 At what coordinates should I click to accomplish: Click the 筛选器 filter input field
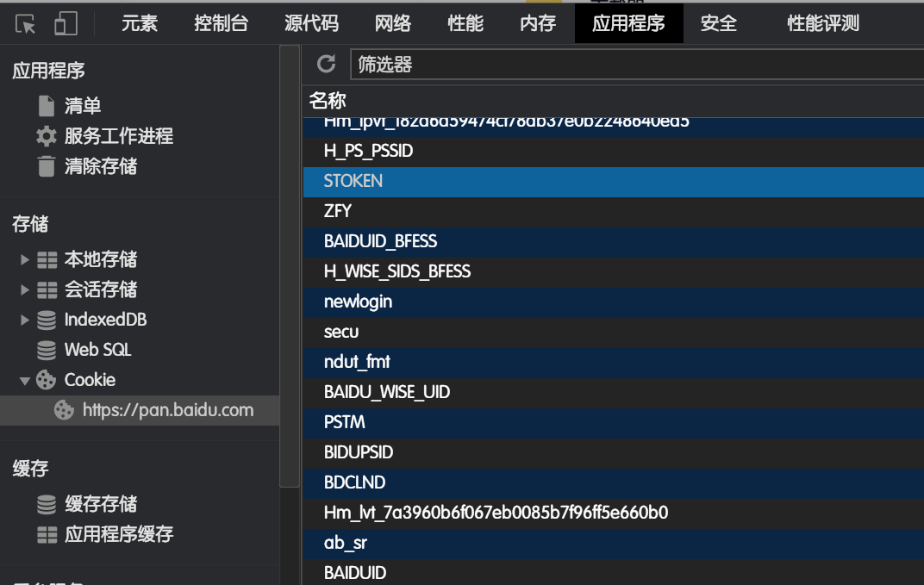click(x=636, y=64)
